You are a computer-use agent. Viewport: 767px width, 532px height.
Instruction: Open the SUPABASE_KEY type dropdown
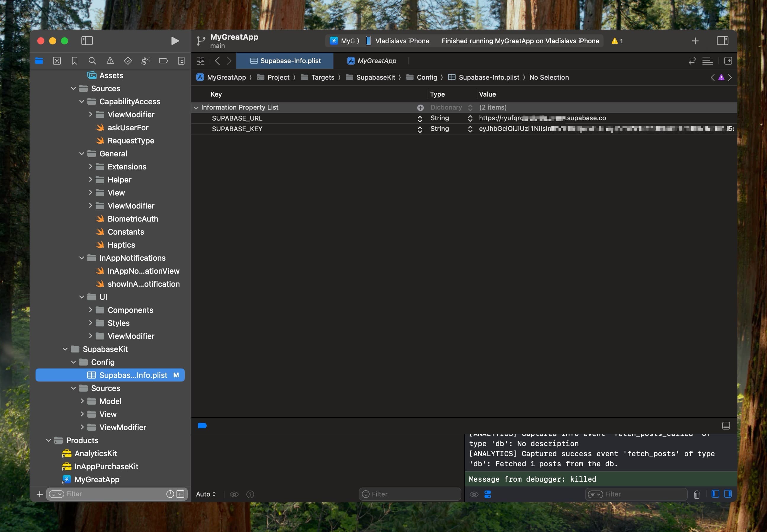470,129
